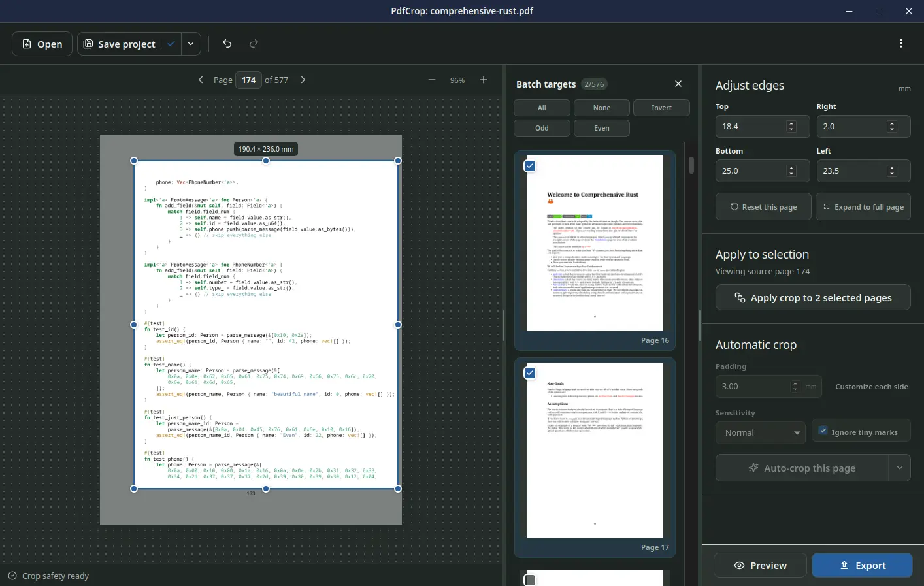Adjust the Top edge stepper arrows
924x586 pixels.
click(x=791, y=127)
